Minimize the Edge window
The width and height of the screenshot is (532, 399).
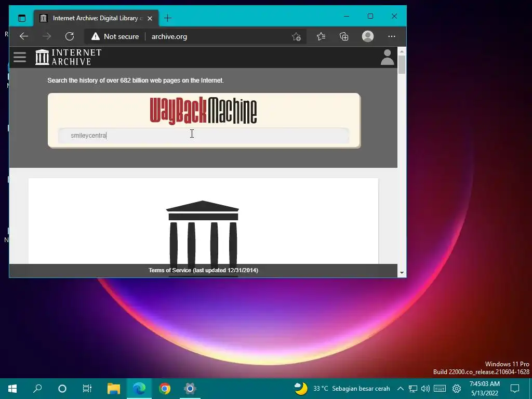[x=347, y=16]
